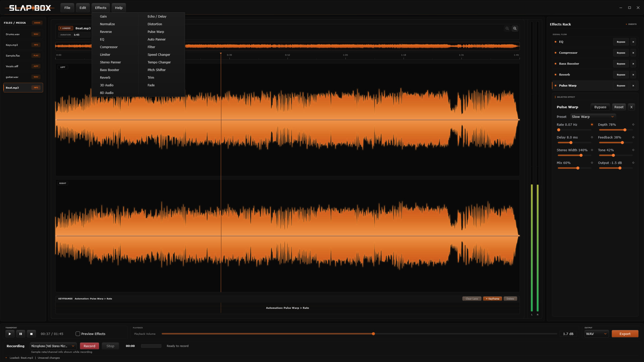Toggle Bypass on the Compressor effect

[x=621, y=53]
